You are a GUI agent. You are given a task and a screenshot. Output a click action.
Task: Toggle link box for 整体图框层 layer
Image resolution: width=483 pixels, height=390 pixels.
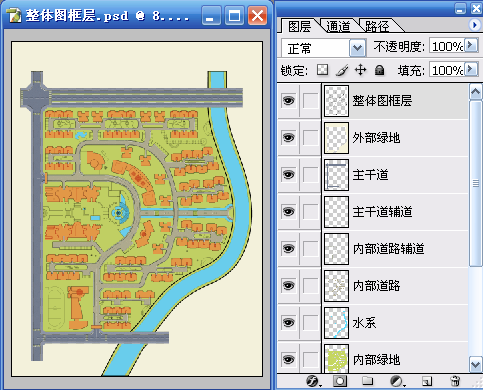pyautogui.click(x=311, y=100)
